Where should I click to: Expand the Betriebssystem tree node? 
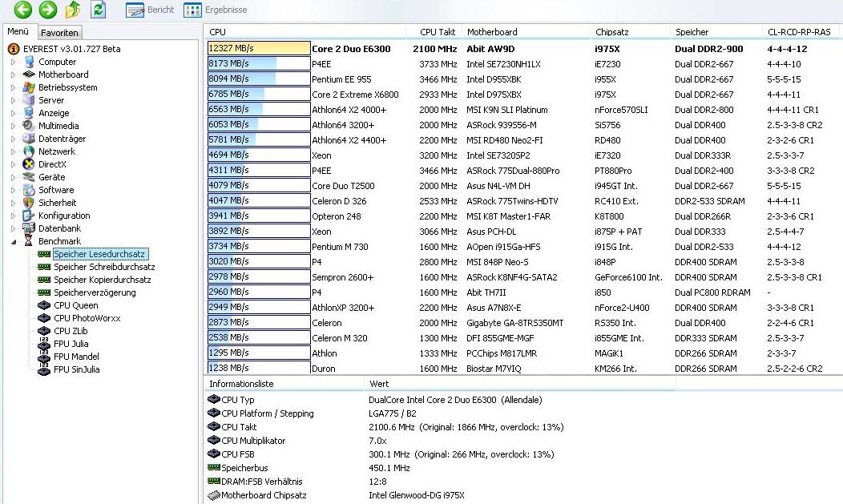tap(14, 87)
